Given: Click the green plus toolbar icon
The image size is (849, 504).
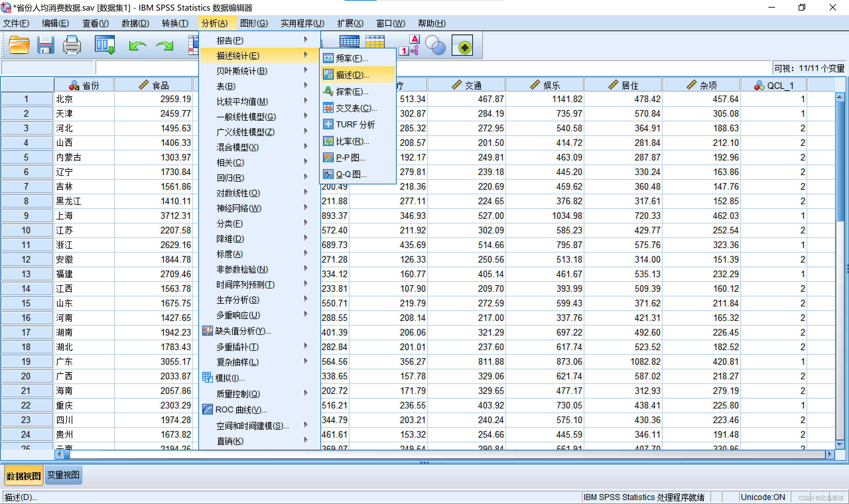Looking at the screenshot, I should tap(463, 45).
